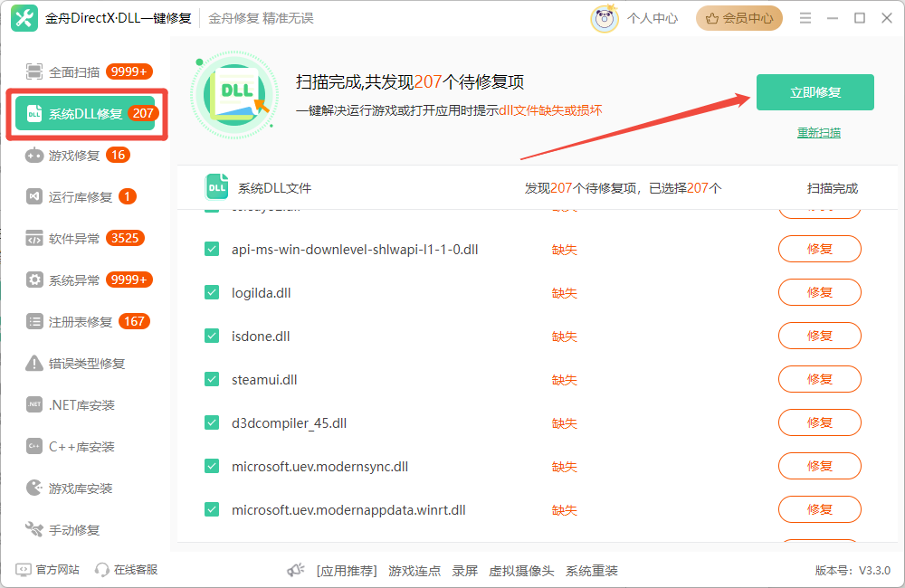Click 修复 for microsoft.uev.modernappdata.winrt.dll
The width and height of the screenshot is (905, 588).
coord(820,509)
